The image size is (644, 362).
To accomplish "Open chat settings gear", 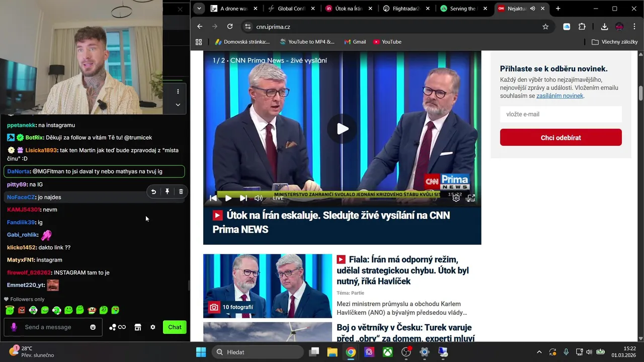I will coord(153,327).
